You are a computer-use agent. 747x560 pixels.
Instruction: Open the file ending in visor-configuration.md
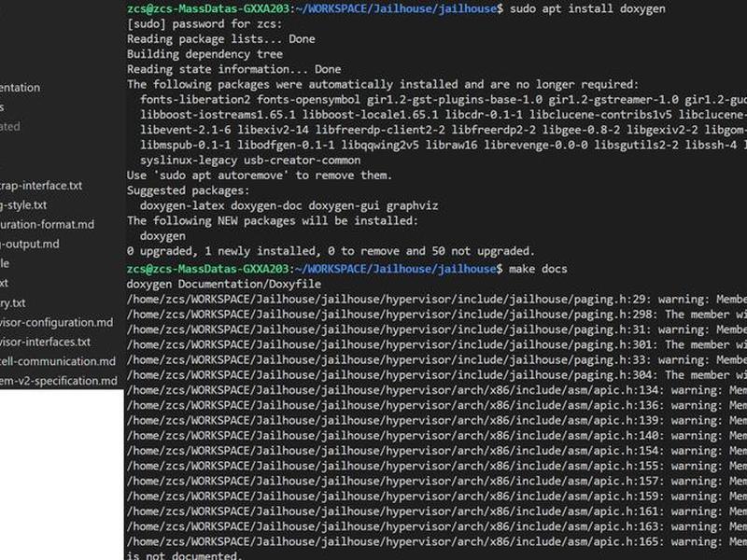57,322
